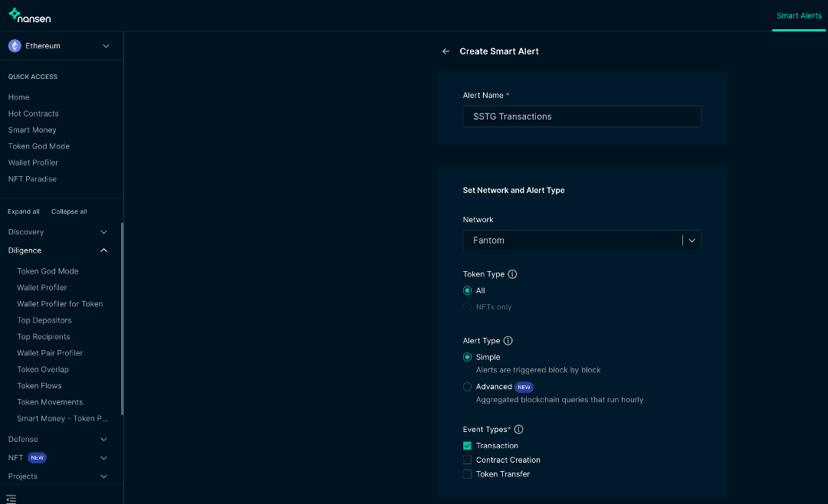
Task: Enable the Contract Creation checkbox
Action: [x=467, y=460]
